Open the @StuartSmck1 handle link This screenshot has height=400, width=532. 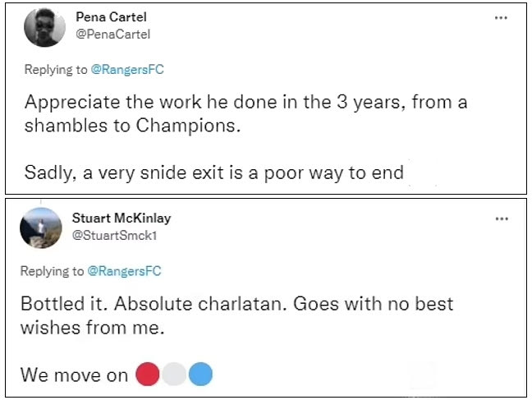(x=118, y=234)
